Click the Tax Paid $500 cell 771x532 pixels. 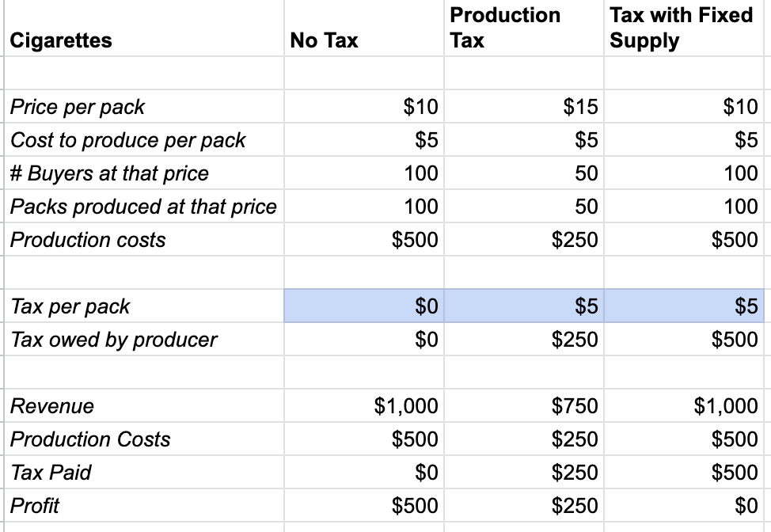tap(683, 472)
